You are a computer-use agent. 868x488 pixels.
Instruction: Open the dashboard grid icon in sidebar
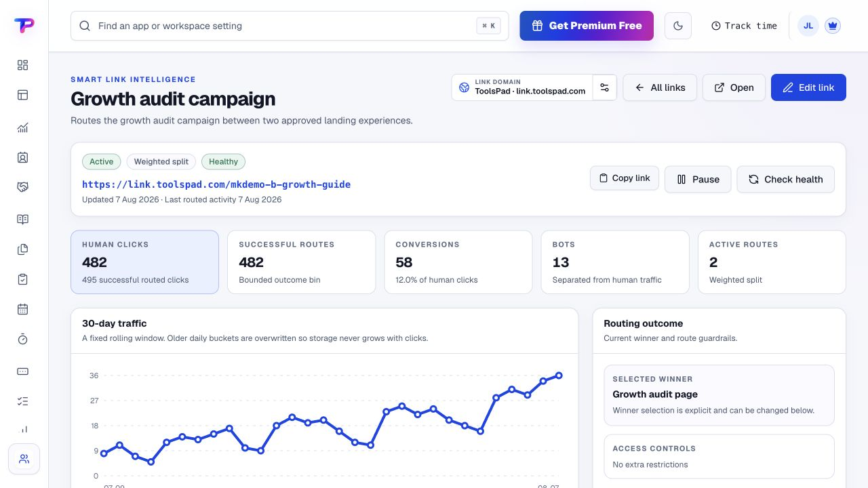(22, 65)
